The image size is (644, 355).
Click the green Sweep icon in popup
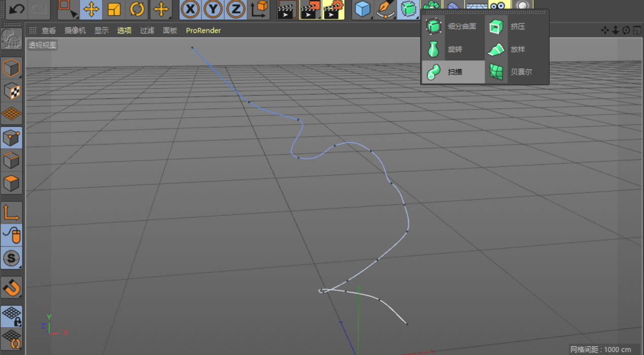tap(433, 72)
